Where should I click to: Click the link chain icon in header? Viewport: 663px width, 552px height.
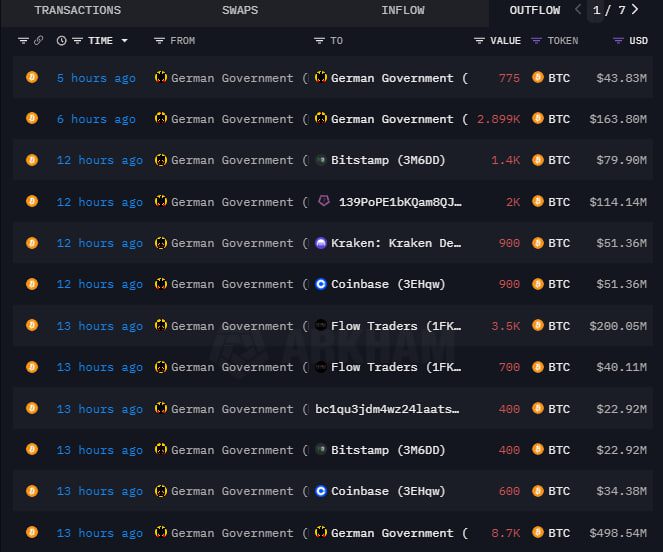38,40
